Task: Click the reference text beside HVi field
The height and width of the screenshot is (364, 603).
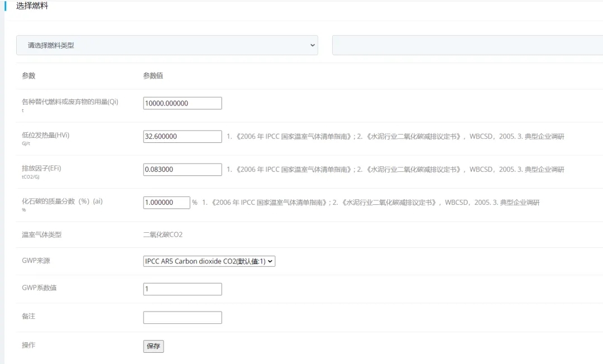Action: click(x=395, y=136)
